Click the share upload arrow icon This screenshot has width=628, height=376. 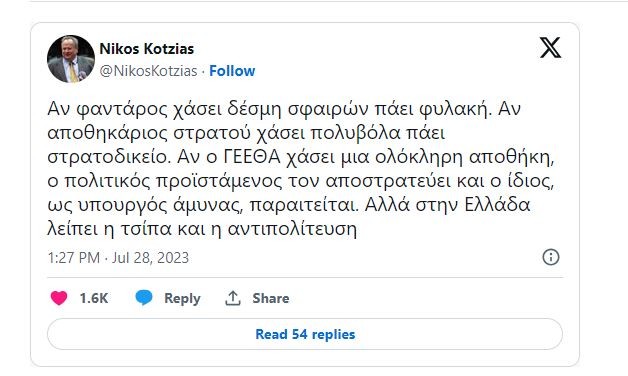233,298
